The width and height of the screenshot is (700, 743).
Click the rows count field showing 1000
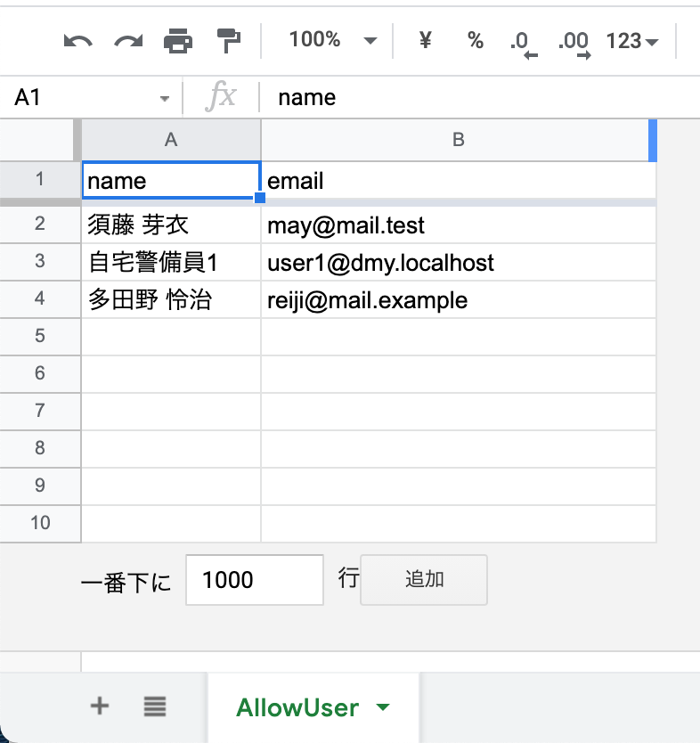pyautogui.click(x=255, y=580)
